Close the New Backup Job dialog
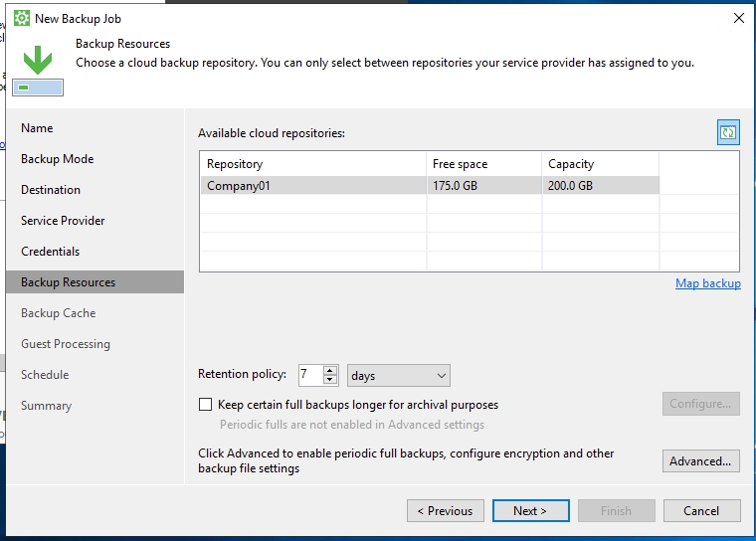756x541 pixels. click(x=738, y=18)
